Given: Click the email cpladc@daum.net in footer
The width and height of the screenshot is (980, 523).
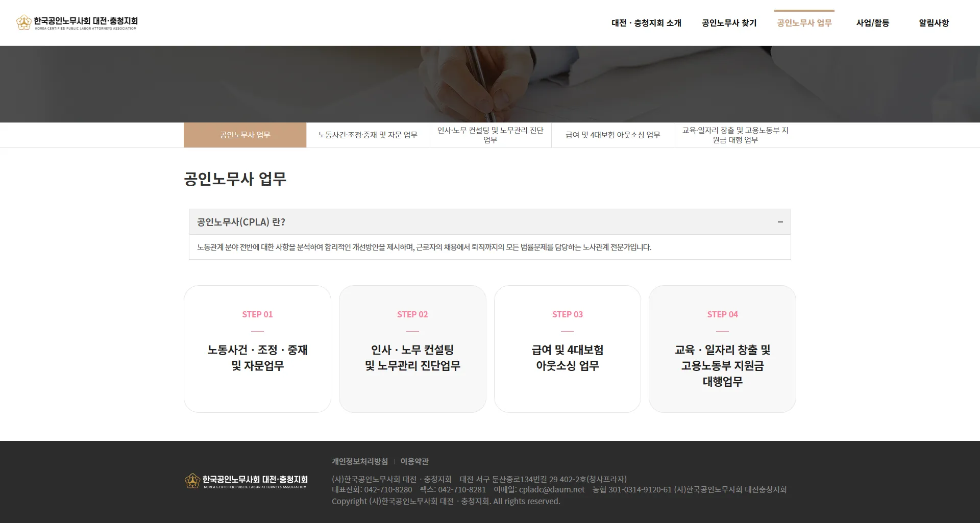Looking at the screenshot, I should (552, 489).
